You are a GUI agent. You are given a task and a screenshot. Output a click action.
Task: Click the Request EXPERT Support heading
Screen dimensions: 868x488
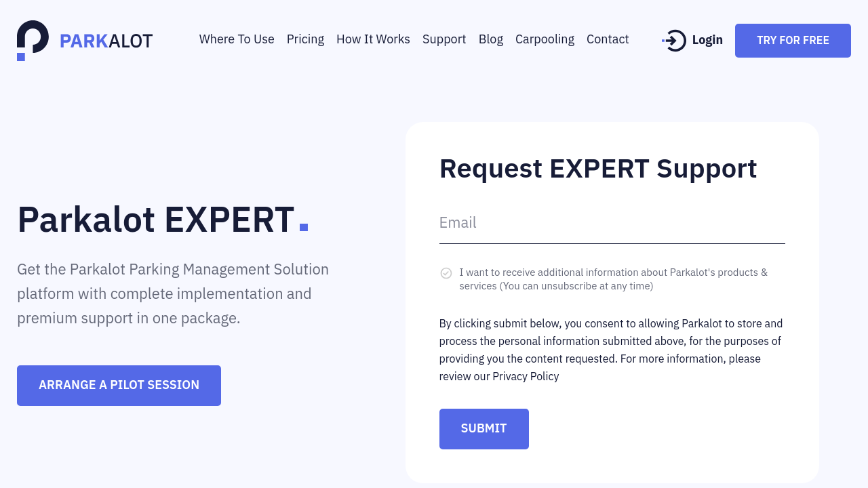[x=597, y=168]
